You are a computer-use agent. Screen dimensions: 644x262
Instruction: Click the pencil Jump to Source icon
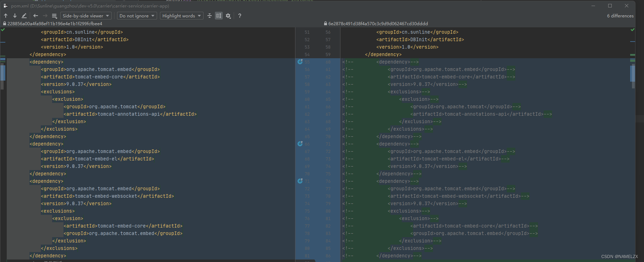tap(24, 16)
